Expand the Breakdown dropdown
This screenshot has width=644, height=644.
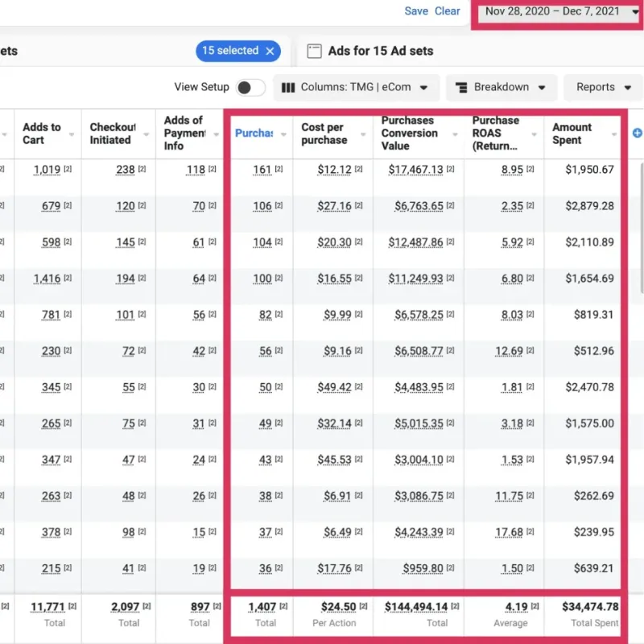[x=502, y=88]
